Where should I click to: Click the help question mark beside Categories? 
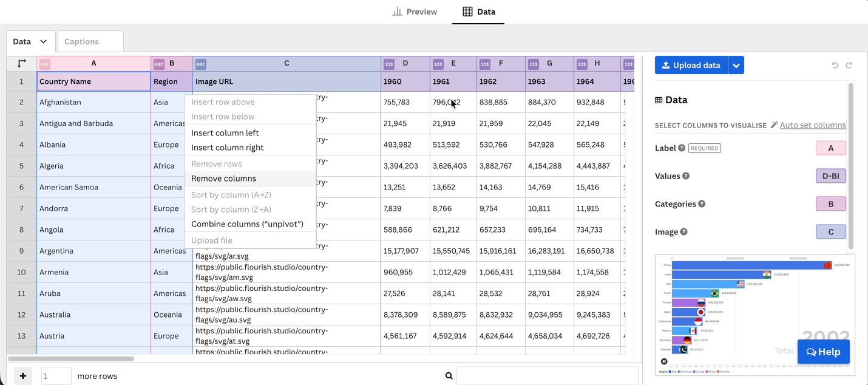702,204
